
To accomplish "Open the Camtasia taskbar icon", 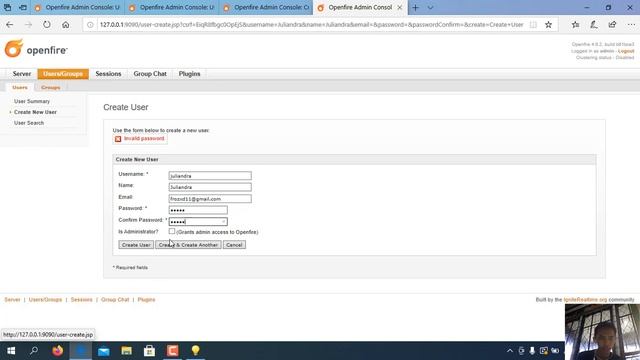I will (172, 351).
